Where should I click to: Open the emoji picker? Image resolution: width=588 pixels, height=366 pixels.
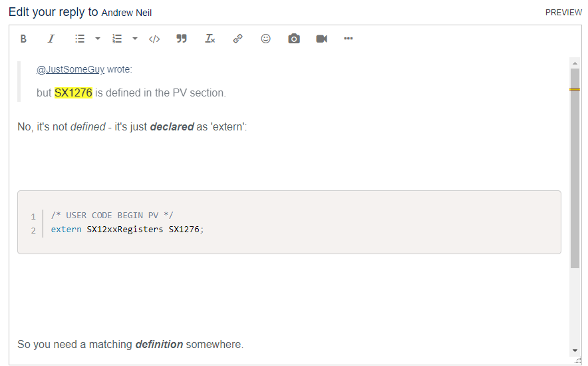pyautogui.click(x=266, y=39)
